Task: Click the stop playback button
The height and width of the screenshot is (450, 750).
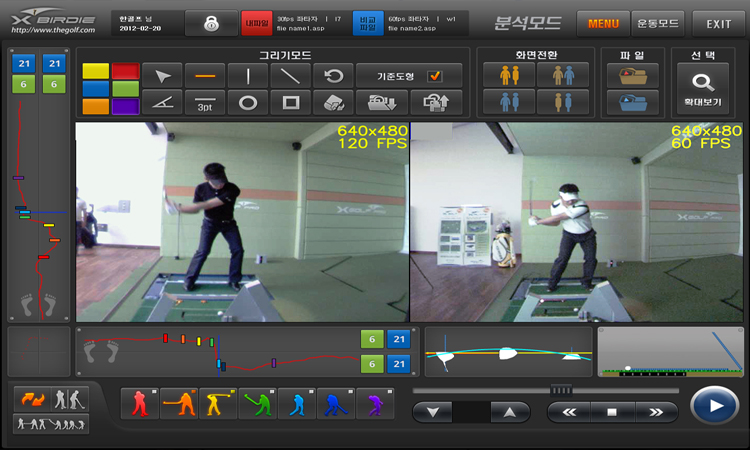Action: coord(612,412)
